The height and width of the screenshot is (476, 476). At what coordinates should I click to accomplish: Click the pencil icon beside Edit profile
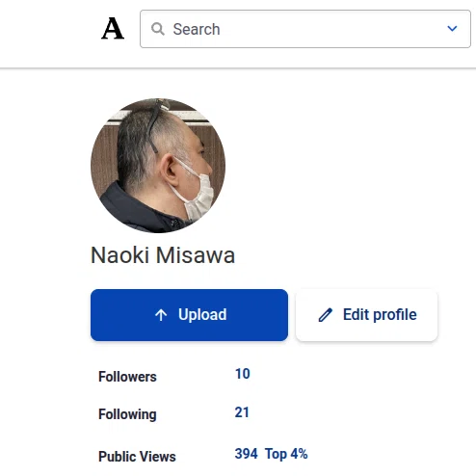[326, 315]
